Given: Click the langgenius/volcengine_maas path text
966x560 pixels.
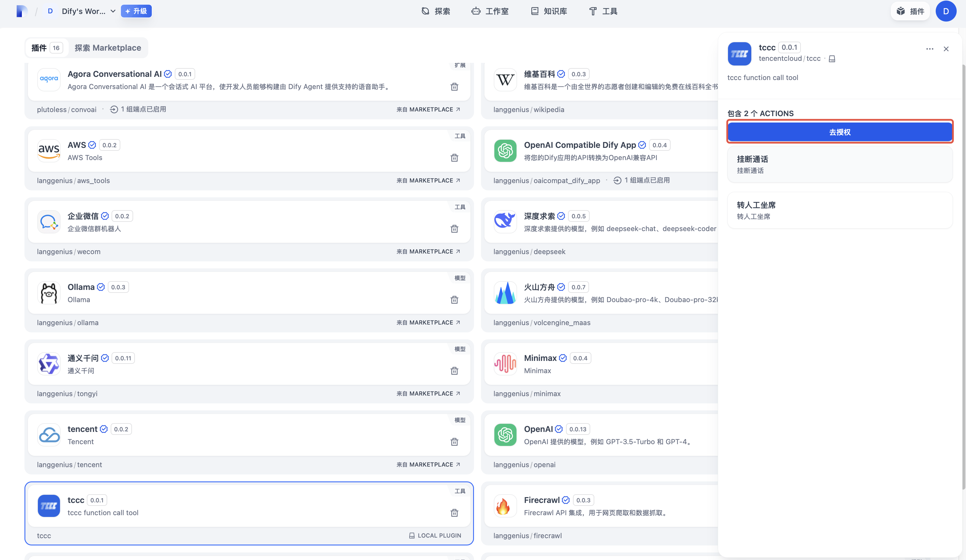Looking at the screenshot, I should [x=542, y=322].
